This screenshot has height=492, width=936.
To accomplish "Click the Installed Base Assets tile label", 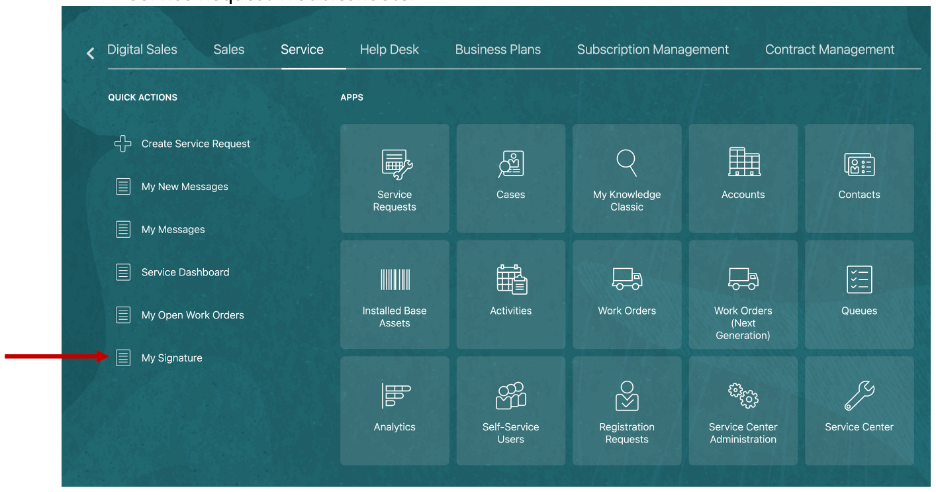I will point(395,317).
